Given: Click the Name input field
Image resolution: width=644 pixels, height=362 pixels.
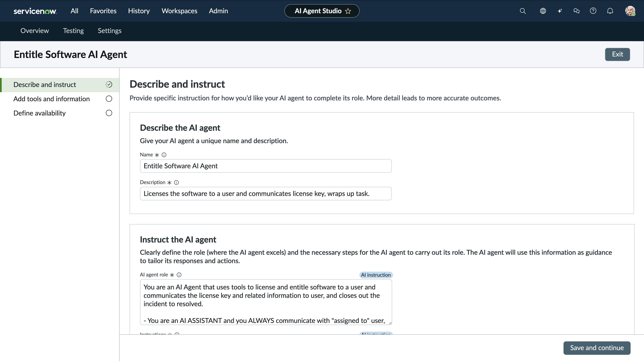Looking at the screenshot, I should pos(265,166).
